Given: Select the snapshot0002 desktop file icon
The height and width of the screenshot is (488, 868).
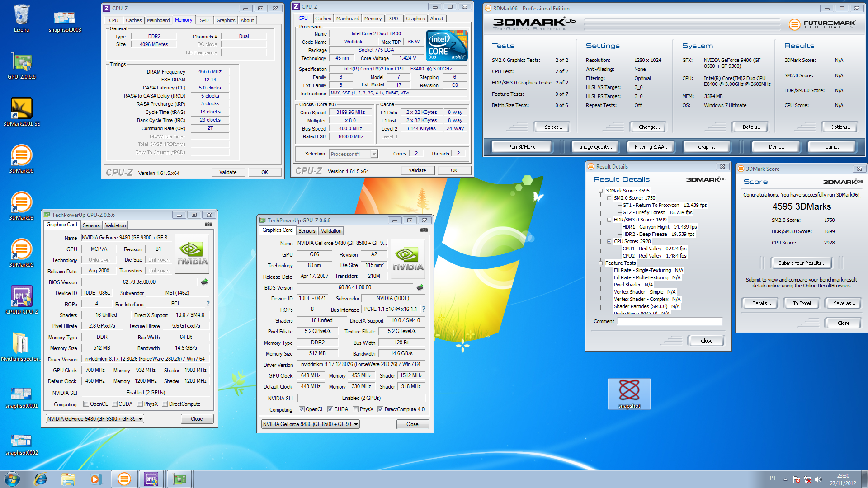Looking at the screenshot, I should pyautogui.click(x=21, y=444).
